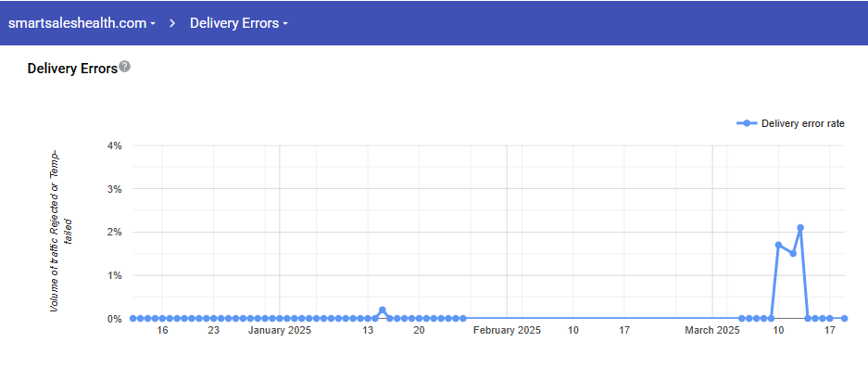Open the smartsaleshealth.com domain dropdown

[x=82, y=23]
